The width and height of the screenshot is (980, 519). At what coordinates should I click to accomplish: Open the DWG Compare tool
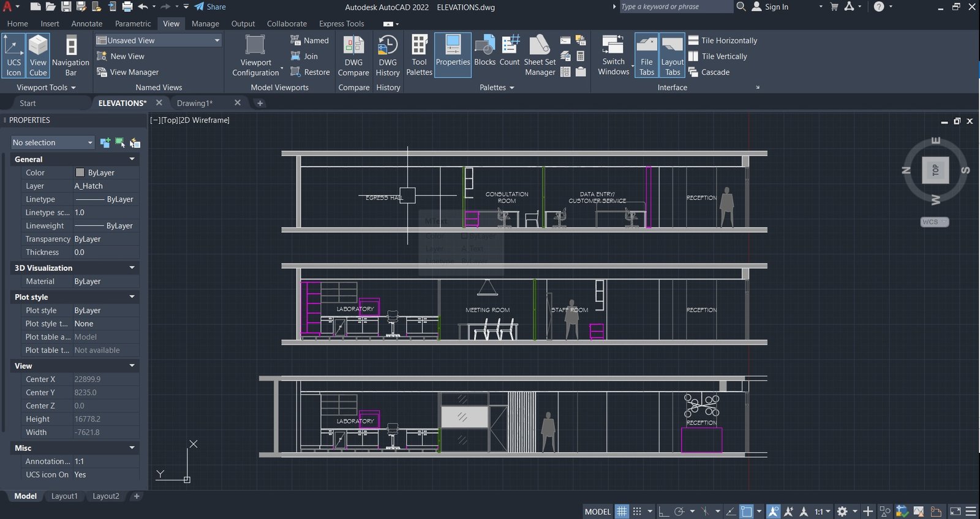353,56
